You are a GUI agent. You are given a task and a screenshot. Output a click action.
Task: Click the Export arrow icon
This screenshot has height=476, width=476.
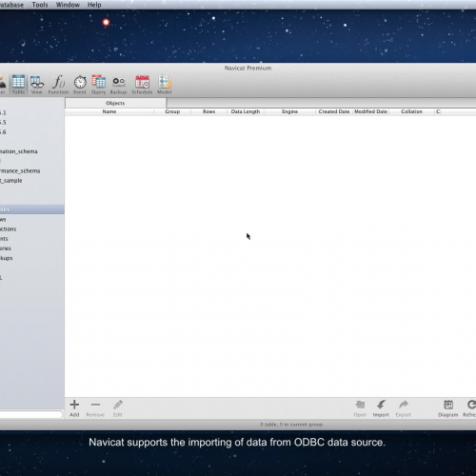point(404,408)
